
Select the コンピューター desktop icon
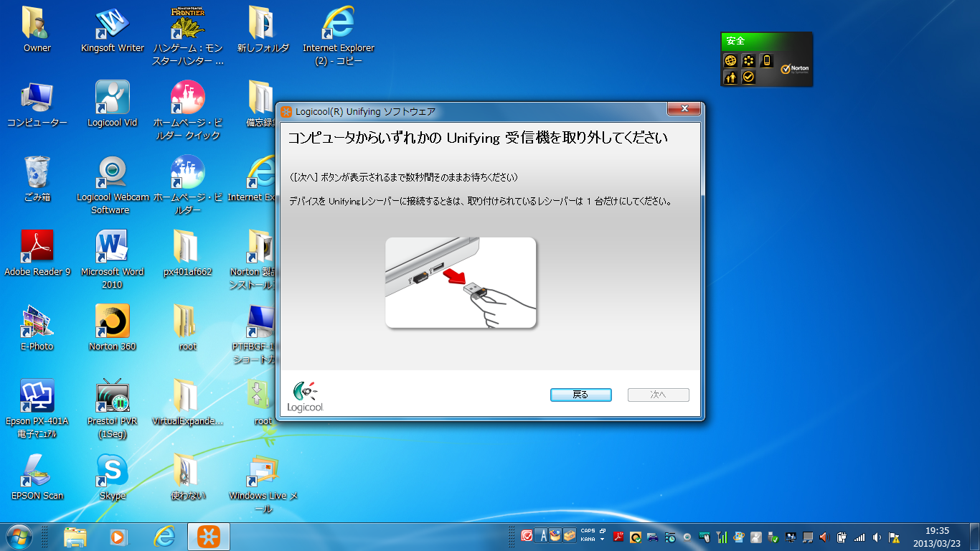pos(37,105)
